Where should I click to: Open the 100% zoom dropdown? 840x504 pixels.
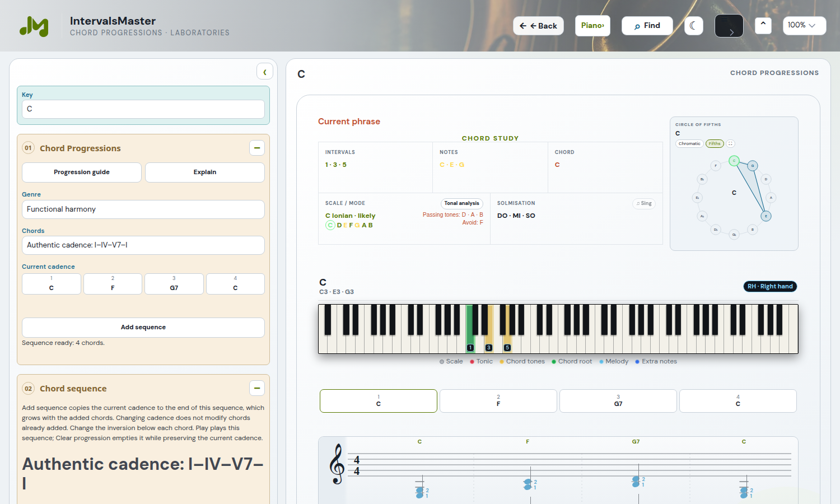coord(804,26)
